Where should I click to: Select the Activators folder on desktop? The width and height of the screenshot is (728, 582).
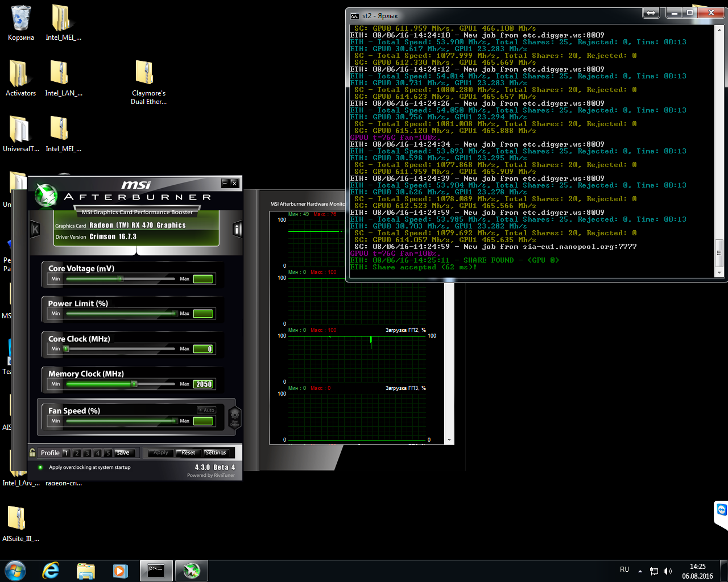click(x=20, y=78)
